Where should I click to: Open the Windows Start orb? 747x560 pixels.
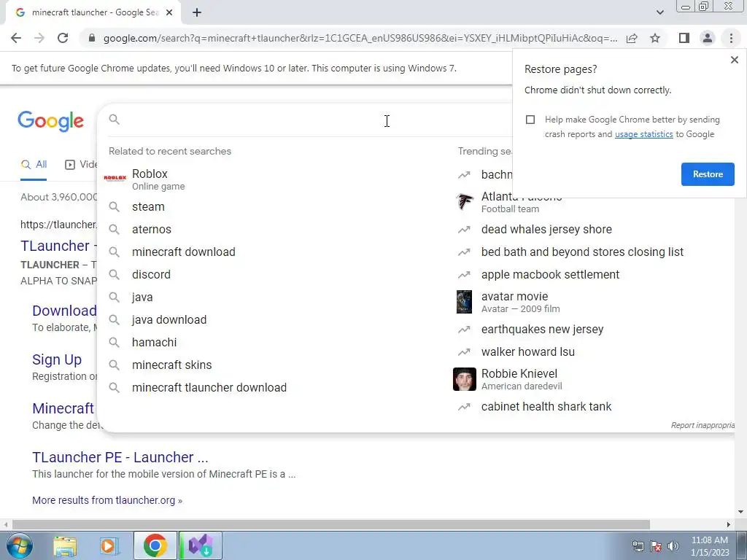[20, 545]
